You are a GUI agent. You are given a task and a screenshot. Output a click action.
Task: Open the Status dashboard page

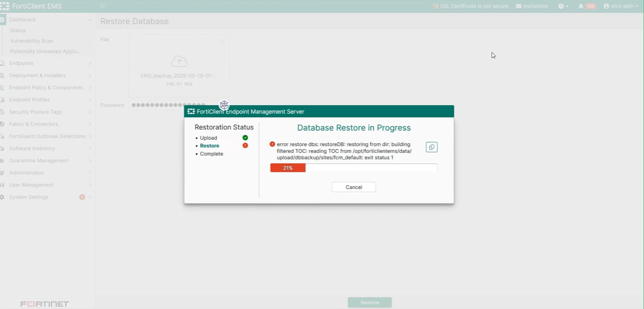pyautogui.click(x=18, y=30)
